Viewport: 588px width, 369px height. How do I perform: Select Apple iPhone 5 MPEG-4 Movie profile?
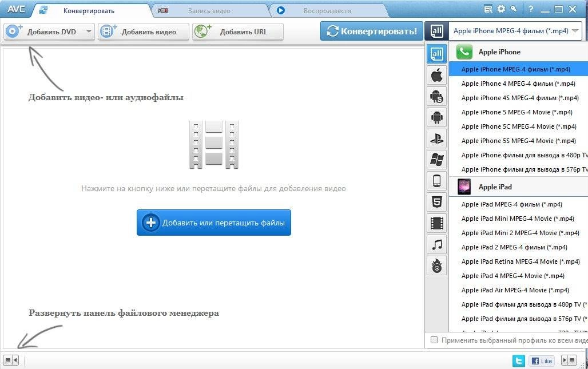pos(518,112)
